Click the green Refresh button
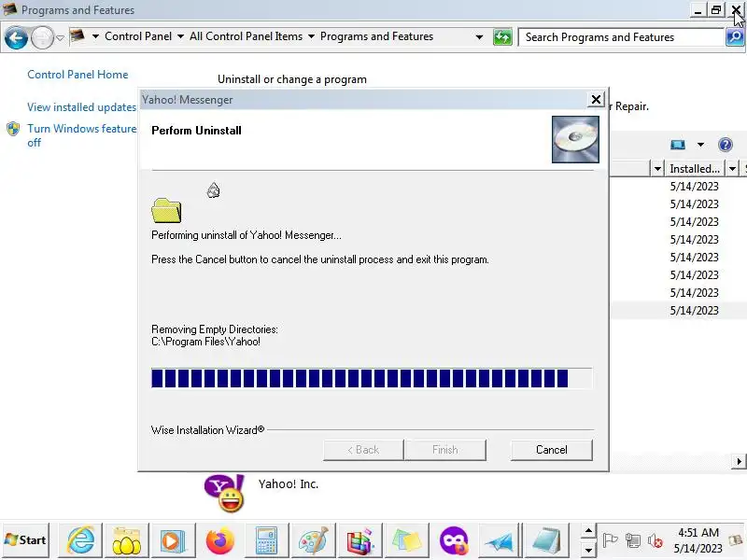Viewport: 747px width, 560px height. 502,36
